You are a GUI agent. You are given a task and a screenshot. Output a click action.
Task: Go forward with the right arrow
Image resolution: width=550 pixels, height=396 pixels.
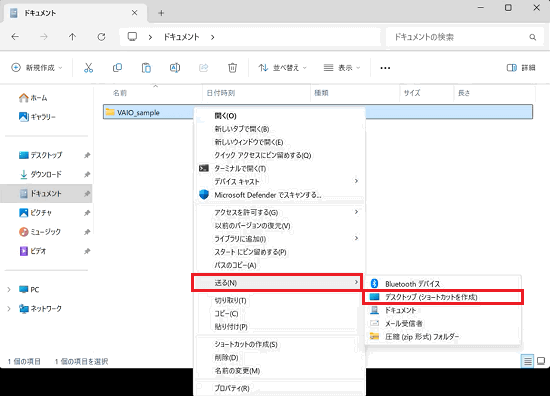pos(44,37)
